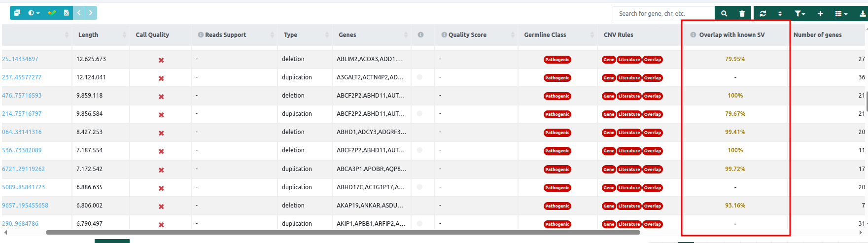Toggle the circle in the 9.856.584 duplication row

419,114
